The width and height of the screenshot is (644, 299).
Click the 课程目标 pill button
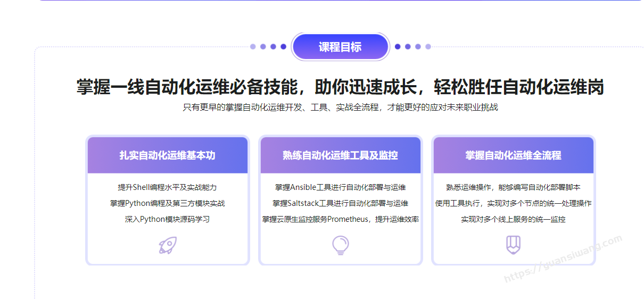point(340,47)
